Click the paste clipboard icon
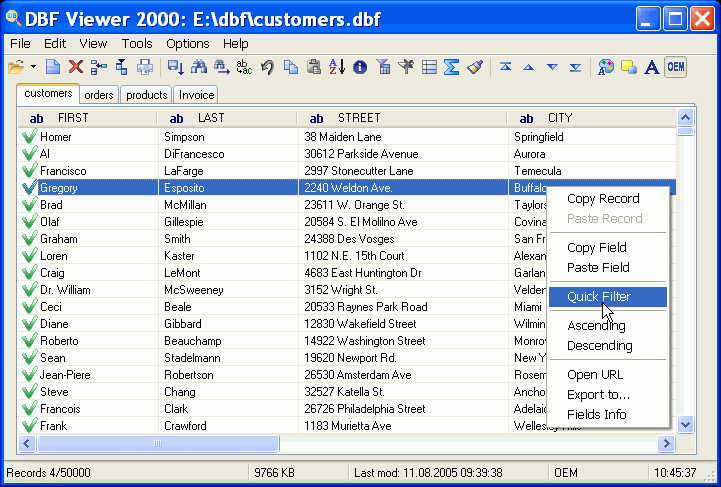 click(x=314, y=67)
